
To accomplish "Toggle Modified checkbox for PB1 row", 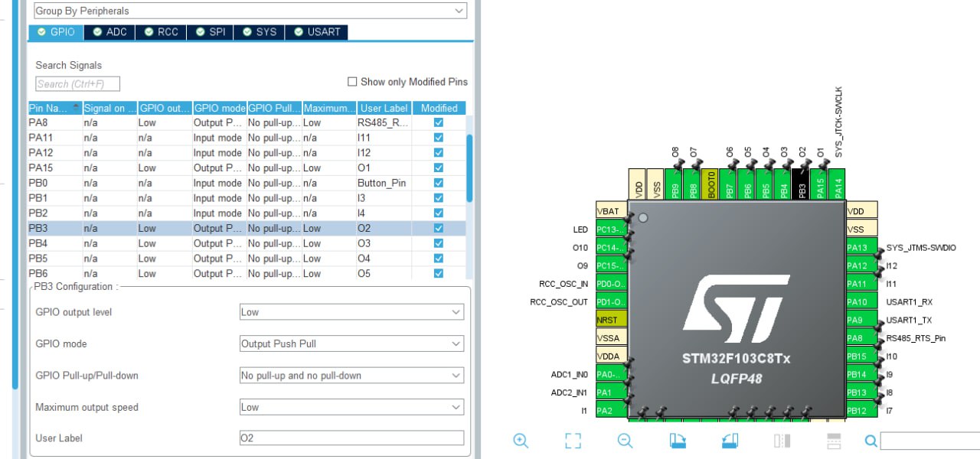I will click(x=439, y=198).
